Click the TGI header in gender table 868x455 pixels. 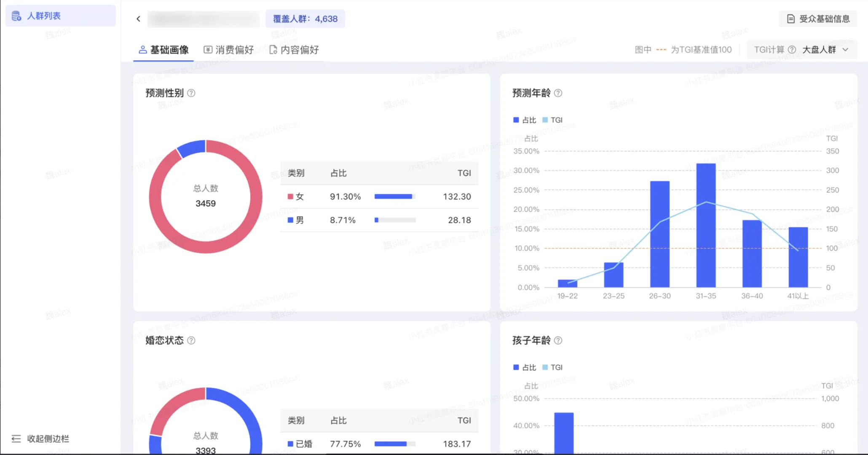coord(464,173)
